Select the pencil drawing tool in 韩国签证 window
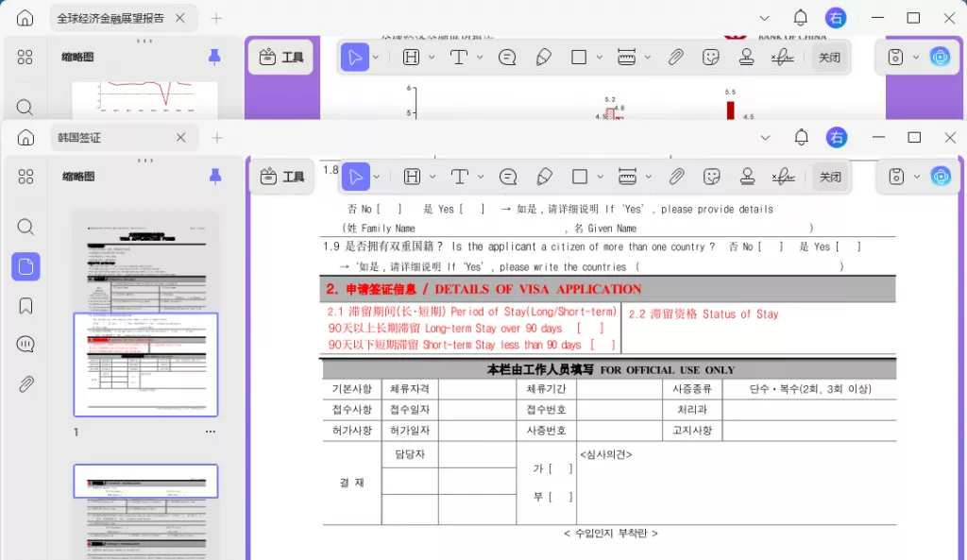This screenshot has height=560, width=967. pos(544,177)
